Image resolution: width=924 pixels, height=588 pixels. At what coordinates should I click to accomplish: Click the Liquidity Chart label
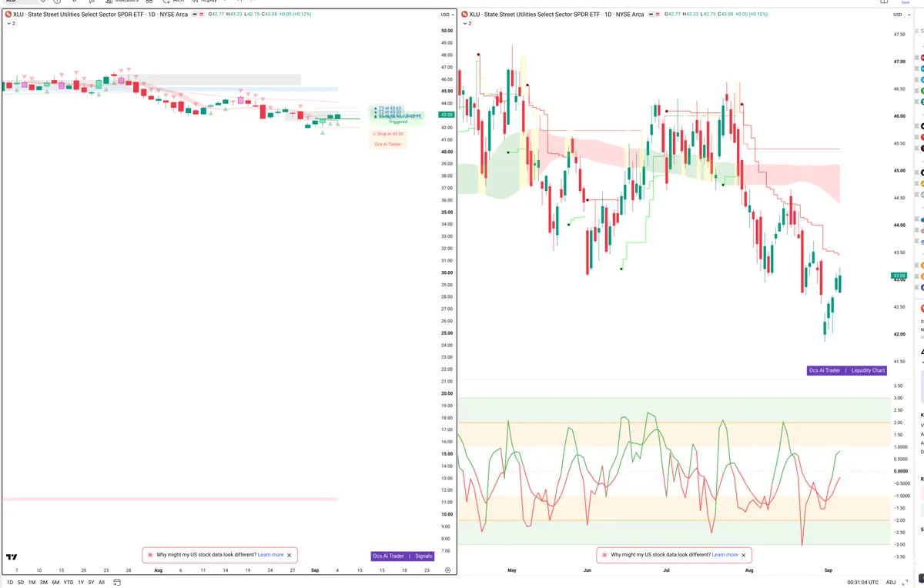pyautogui.click(x=868, y=370)
